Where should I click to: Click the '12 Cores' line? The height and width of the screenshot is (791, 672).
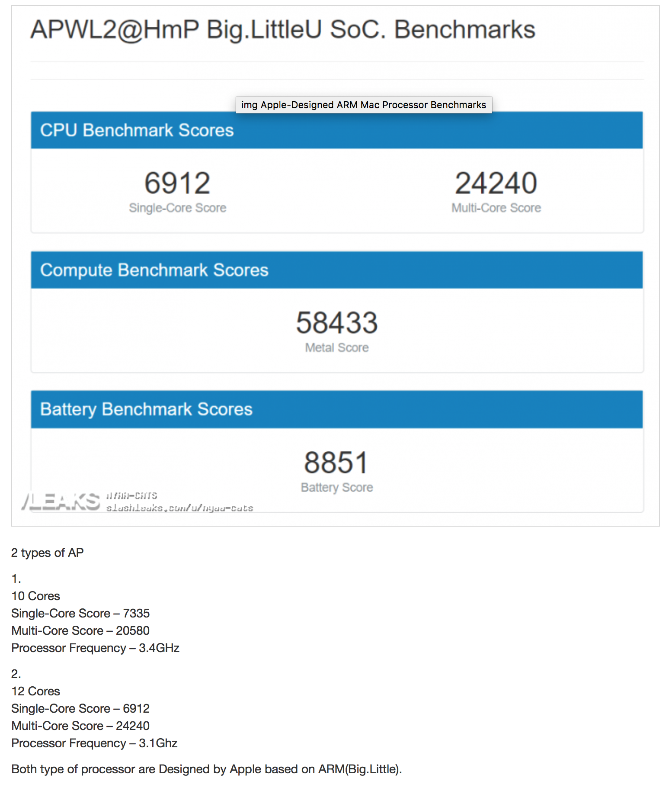click(x=36, y=691)
